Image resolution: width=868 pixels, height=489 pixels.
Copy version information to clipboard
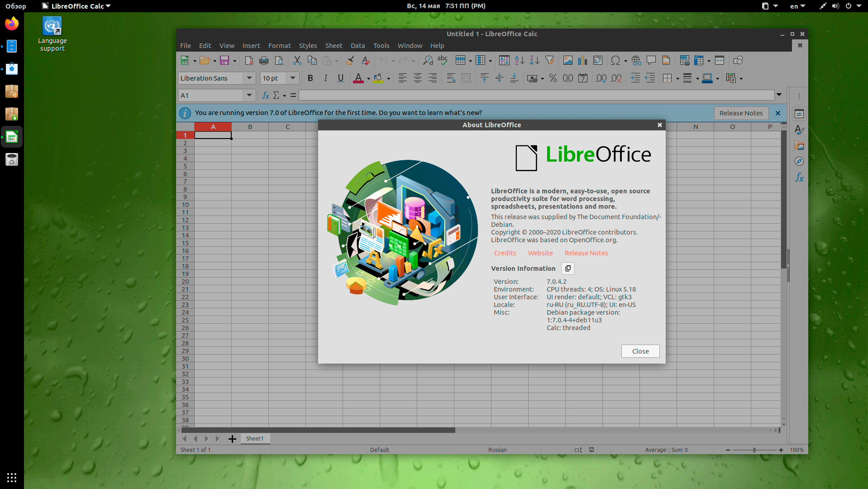pyautogui.click(x=568, y=268)
